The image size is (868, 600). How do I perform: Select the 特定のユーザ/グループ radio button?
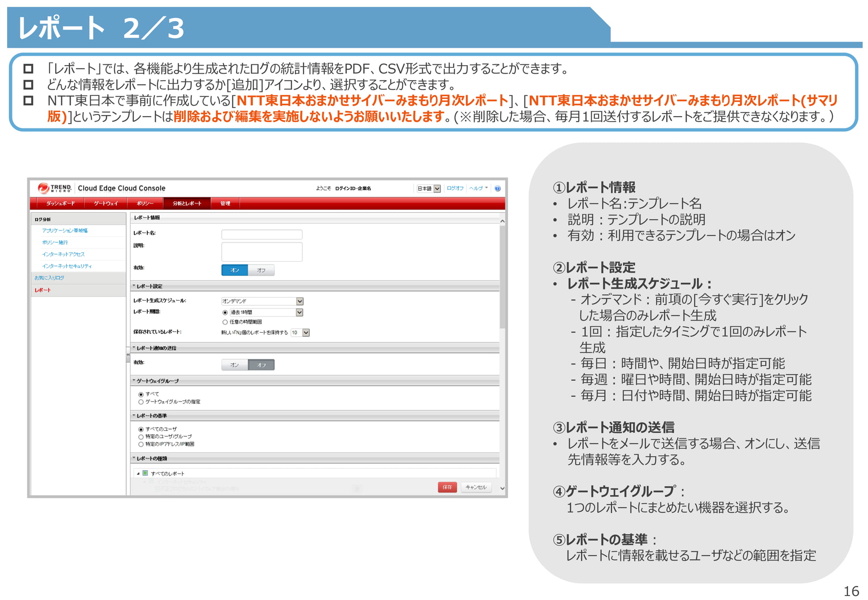tap(141, 437)
